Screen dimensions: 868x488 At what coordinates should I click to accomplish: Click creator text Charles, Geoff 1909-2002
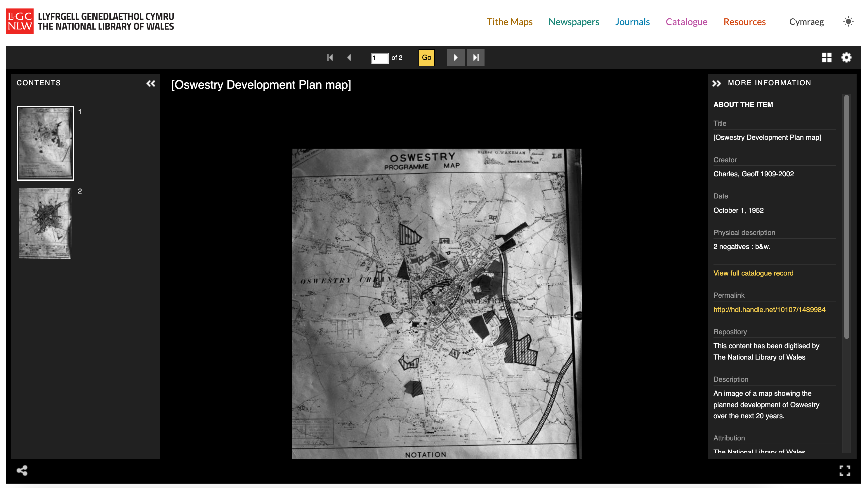tap(754, 174)
